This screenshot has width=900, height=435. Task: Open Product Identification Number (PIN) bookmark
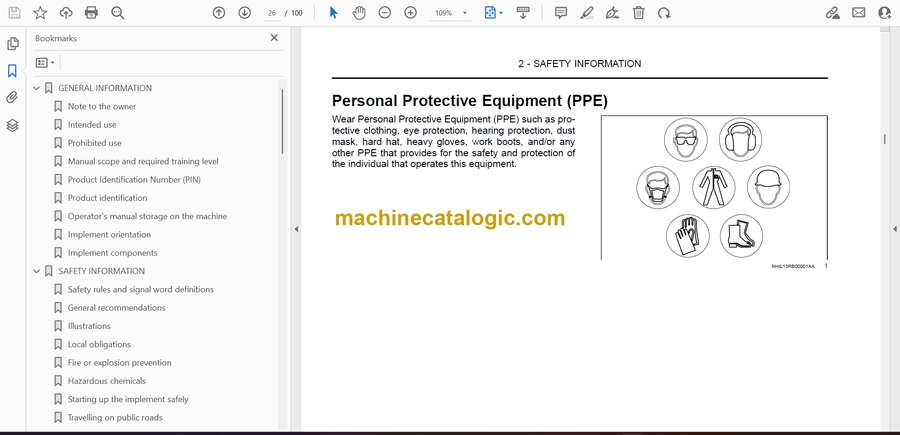click(134, 180)
